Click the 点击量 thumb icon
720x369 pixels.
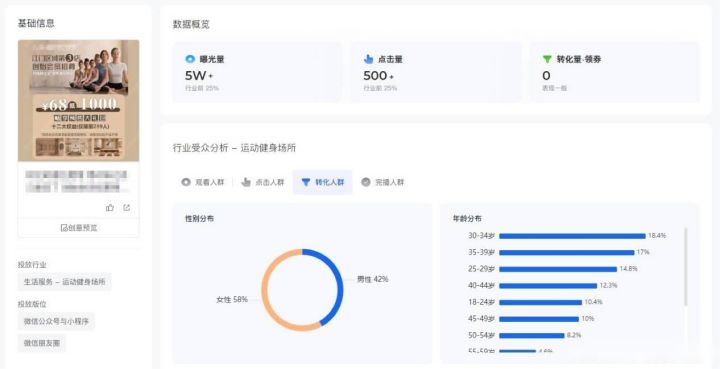click(368, 59)
